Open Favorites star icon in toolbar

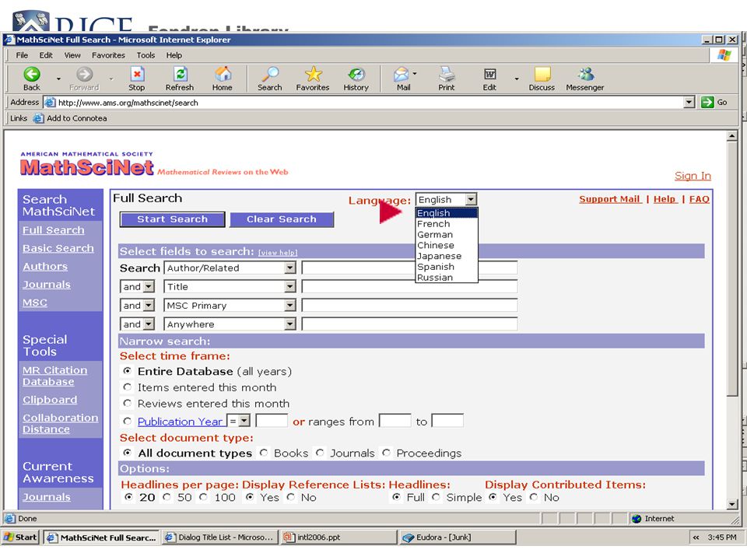pyautogui.click(x=313, y=75)
